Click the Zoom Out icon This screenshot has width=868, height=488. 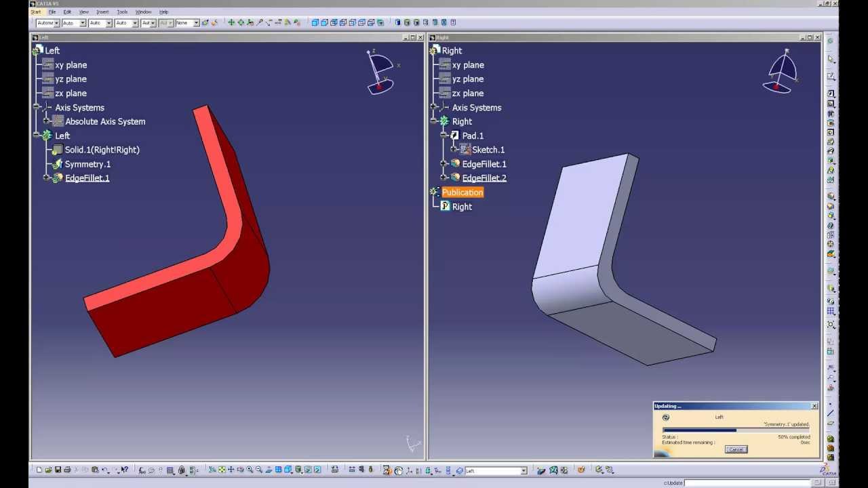(259, 470)
